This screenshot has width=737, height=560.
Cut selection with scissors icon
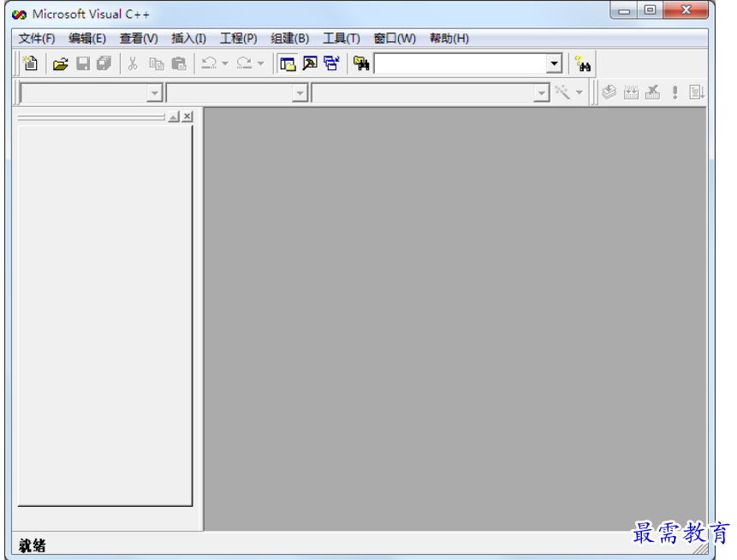133,63
